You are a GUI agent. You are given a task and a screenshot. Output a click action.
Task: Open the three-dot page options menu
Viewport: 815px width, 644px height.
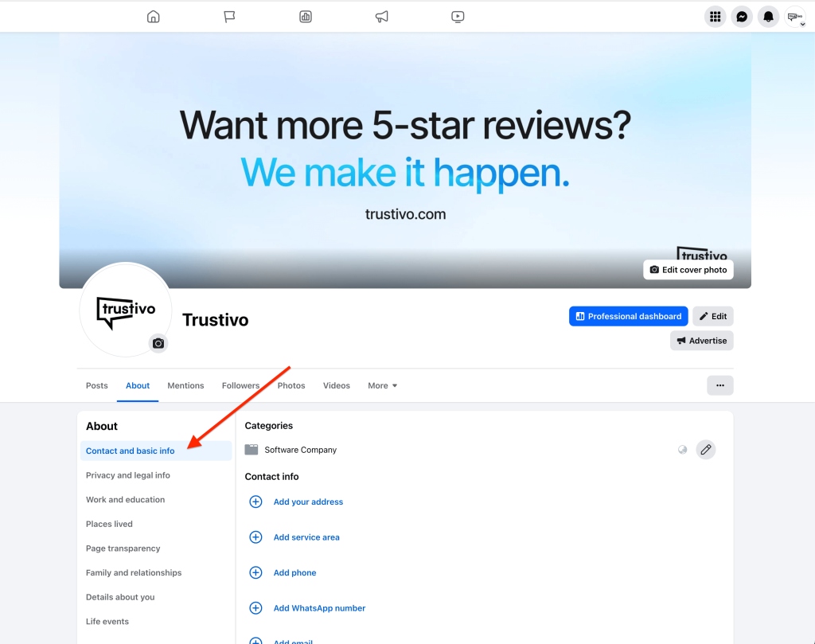[719, 385]
